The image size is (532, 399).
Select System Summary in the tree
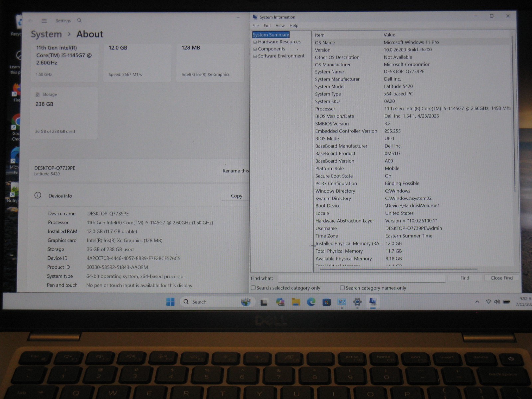point(271,35)
